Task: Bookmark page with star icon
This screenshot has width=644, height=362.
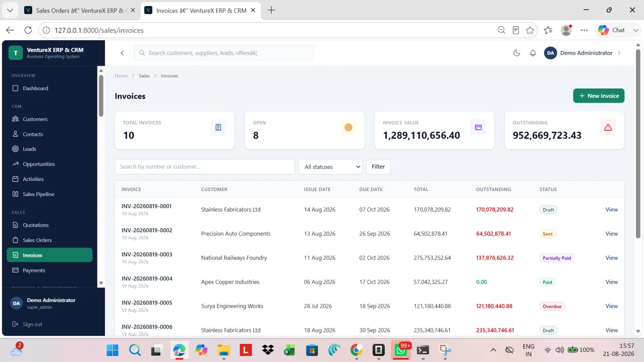Action: (x=530, y=30)
